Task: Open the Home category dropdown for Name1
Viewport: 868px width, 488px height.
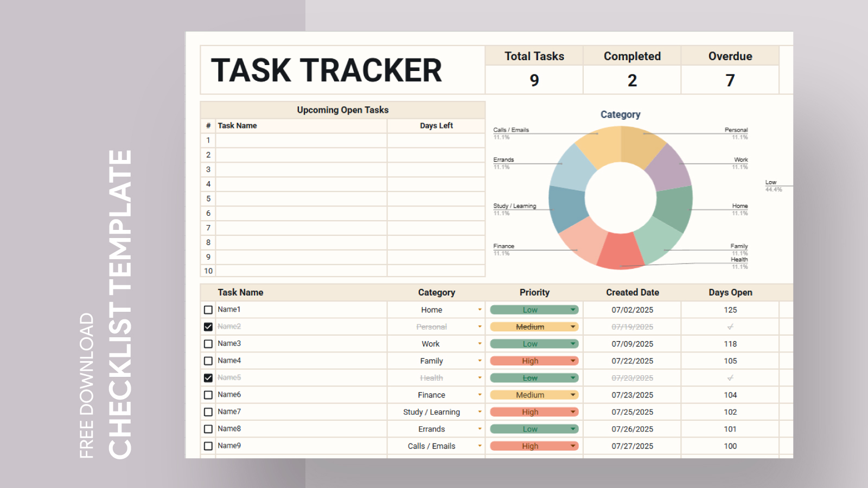Action: point(480,310)
